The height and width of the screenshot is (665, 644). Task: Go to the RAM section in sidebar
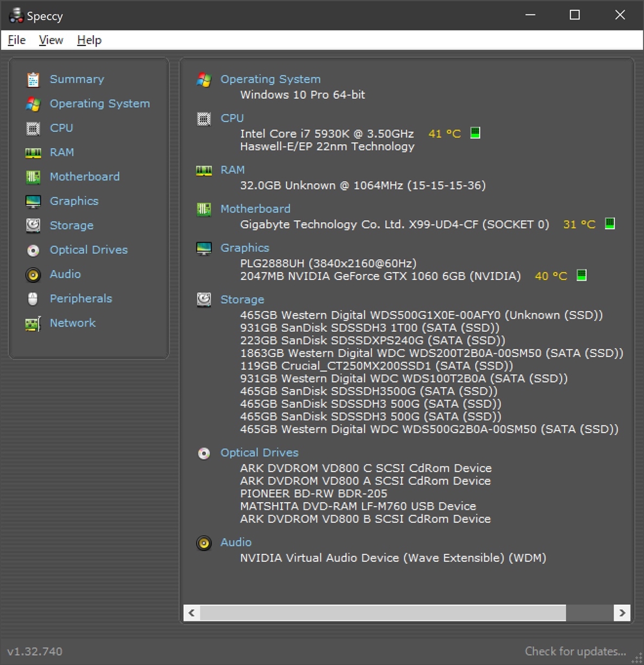(x=62, y=152)
